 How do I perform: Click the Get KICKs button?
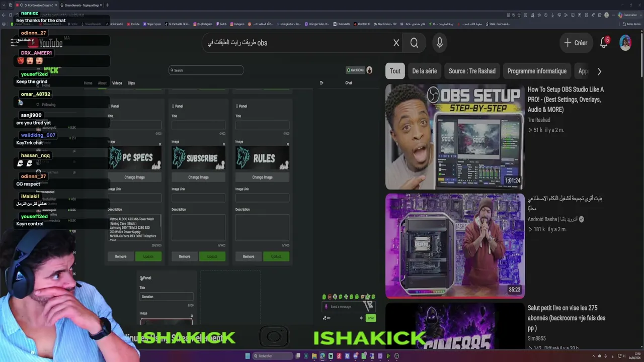[x=355, y=70]
